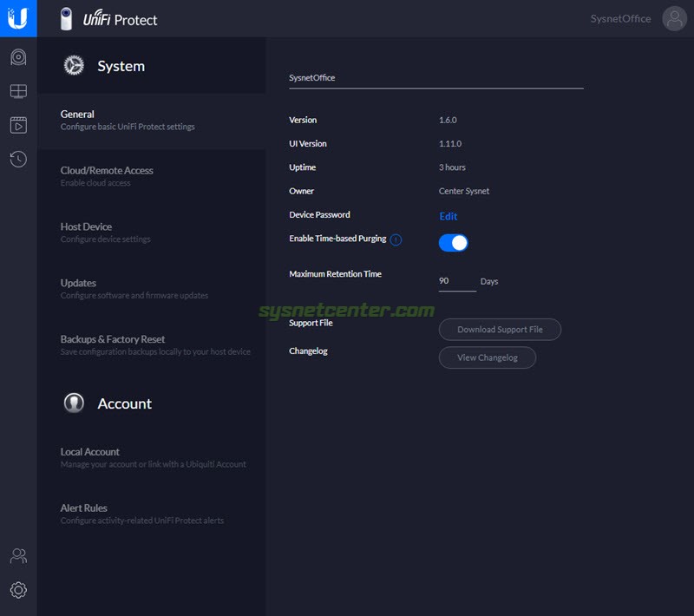Open Host Device settings

click(x=151, y=233)
